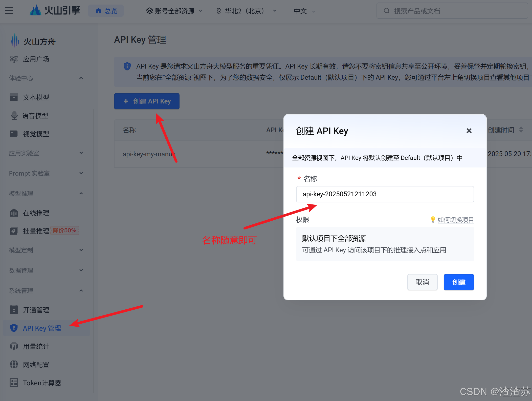Click the 名称 column header
The height and width of the screenshot is (401, 532).
[x=129, y=130]
